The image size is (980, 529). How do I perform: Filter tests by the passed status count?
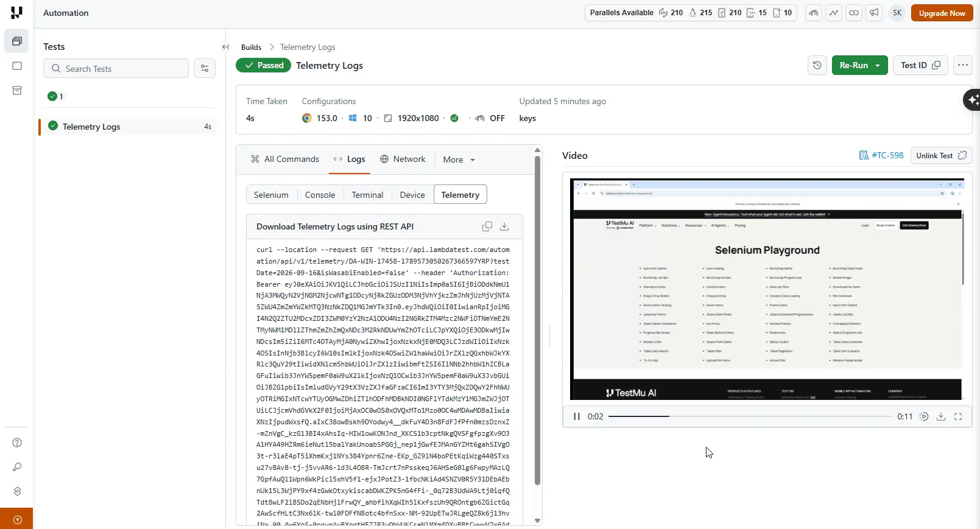pos(55,96)
